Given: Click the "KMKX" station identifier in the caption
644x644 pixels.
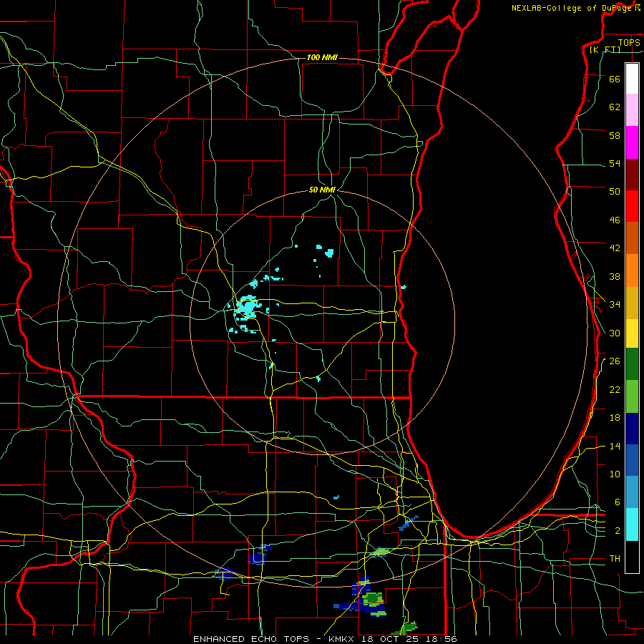Looking at the screenshot, I should [x=343, y=639].
